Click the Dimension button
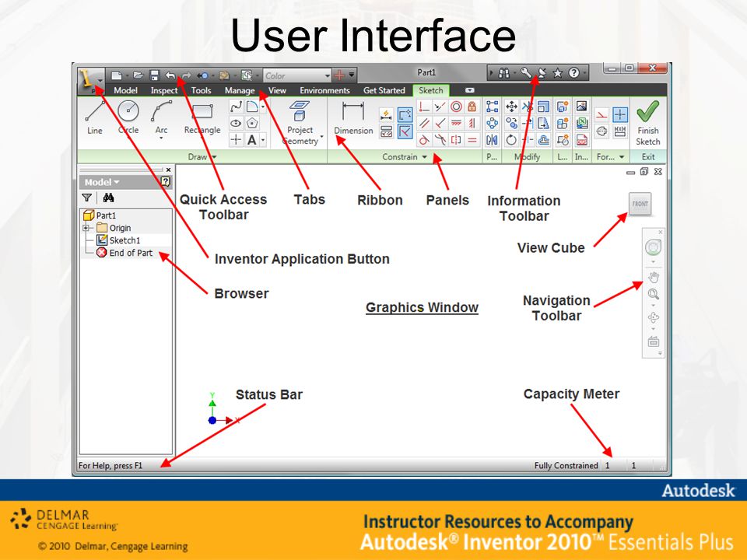 click(x=353, y=118)
